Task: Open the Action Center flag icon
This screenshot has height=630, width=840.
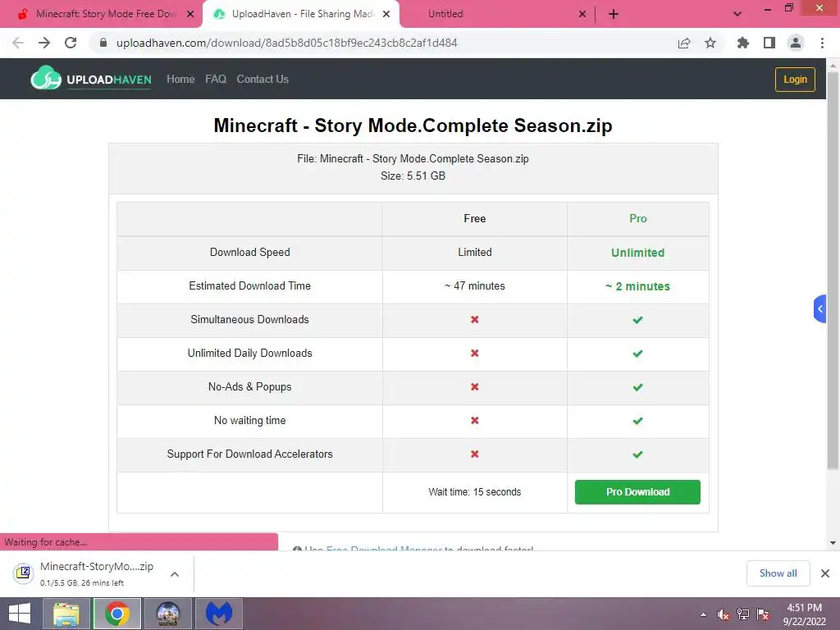Action: [763, 614]
